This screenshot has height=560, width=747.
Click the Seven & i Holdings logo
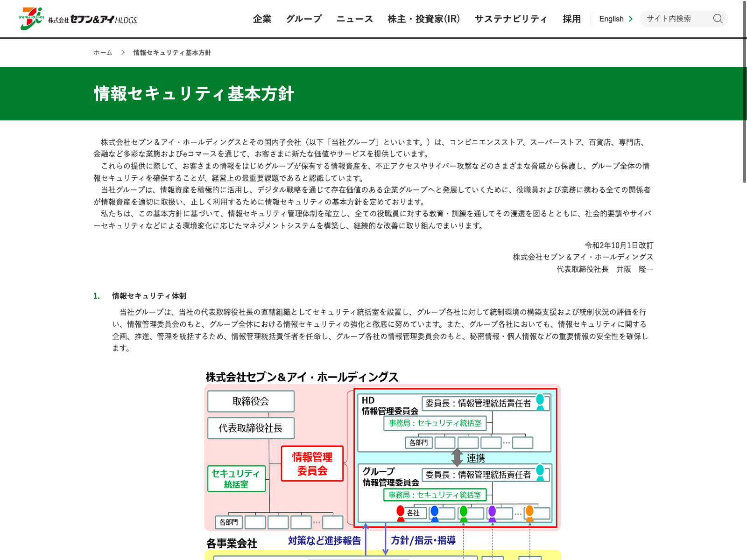[78, 19]
